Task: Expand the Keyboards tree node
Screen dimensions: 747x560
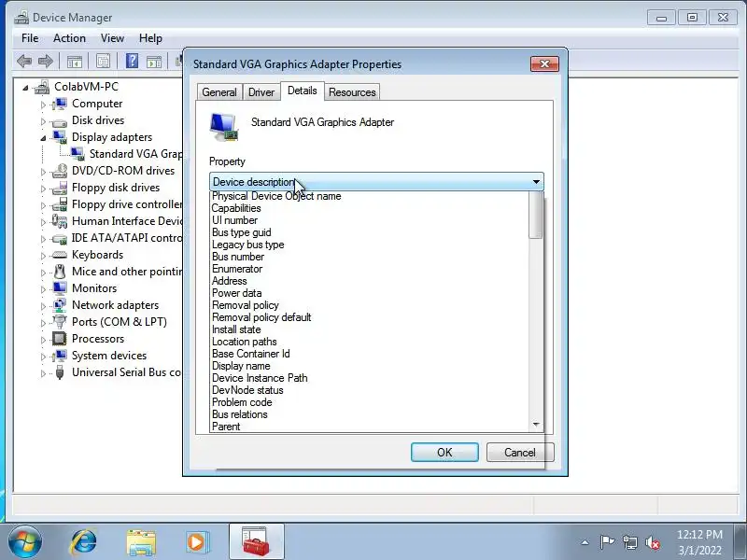Action: click(x=43, y=256)
